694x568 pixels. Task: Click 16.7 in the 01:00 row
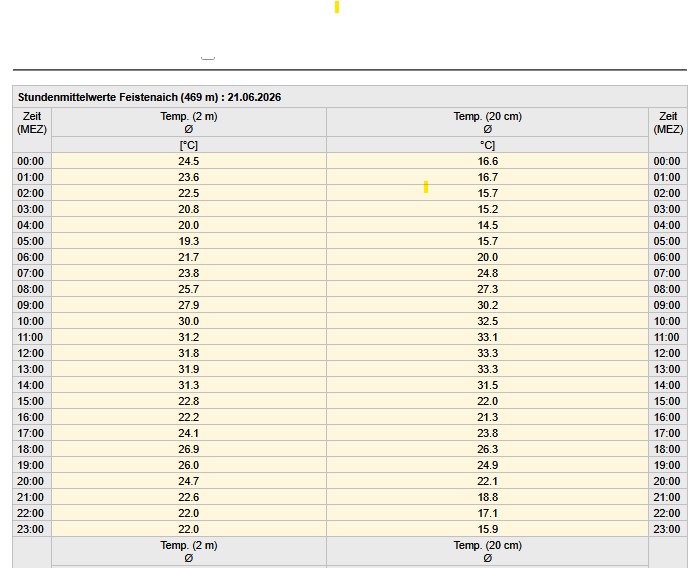tap(487, 177)
